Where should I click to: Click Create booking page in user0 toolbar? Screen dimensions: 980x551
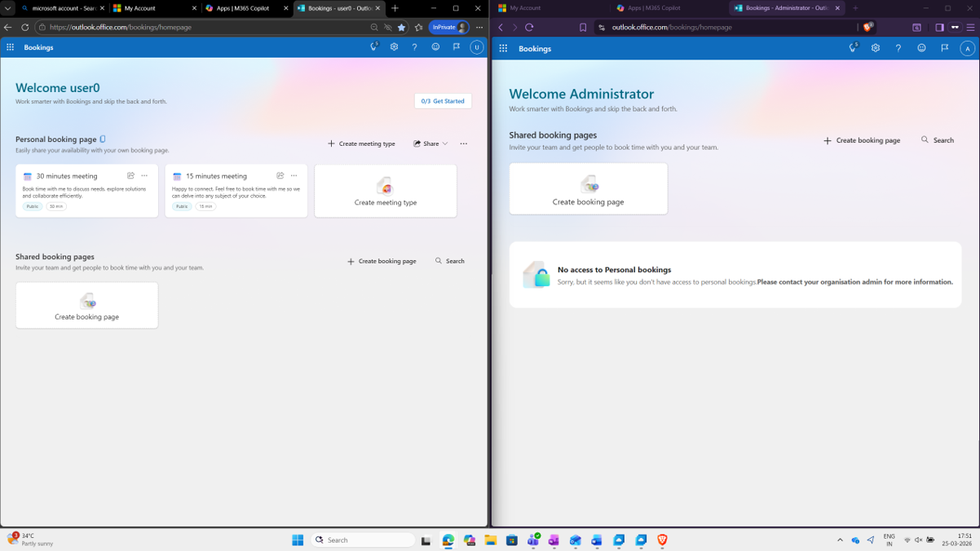(x=382, y=261)
